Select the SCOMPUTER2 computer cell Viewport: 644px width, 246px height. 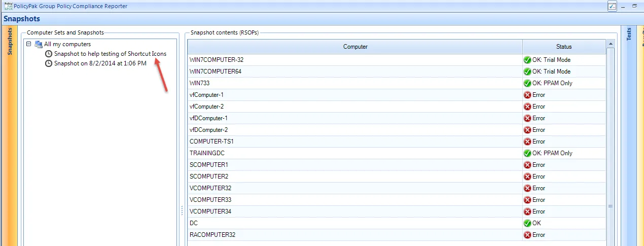(x=355, y=177)
